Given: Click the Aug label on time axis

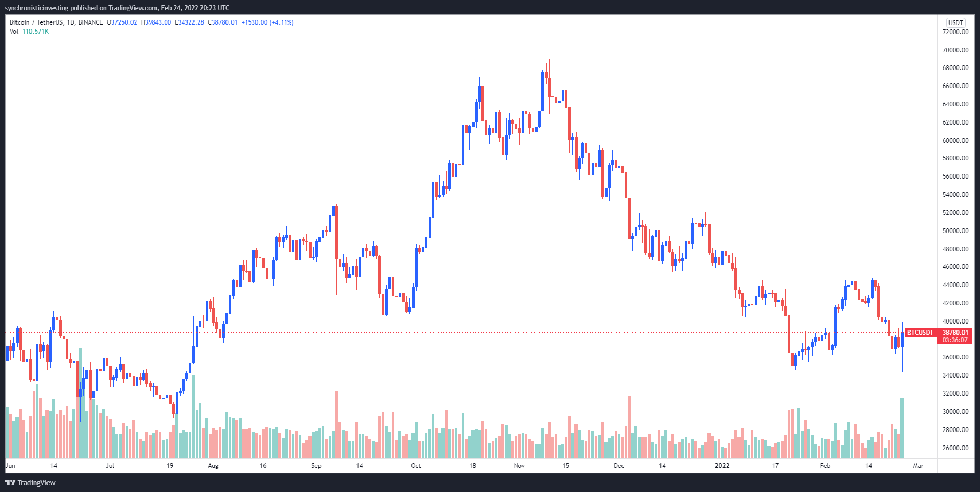Looking at the screenshot, I should point(213,466).
